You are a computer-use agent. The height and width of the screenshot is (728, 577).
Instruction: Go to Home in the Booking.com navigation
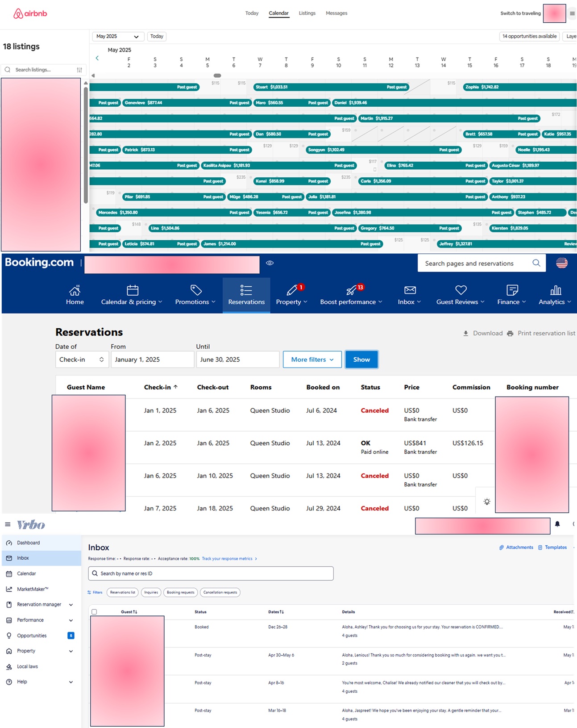pos(75,295)
